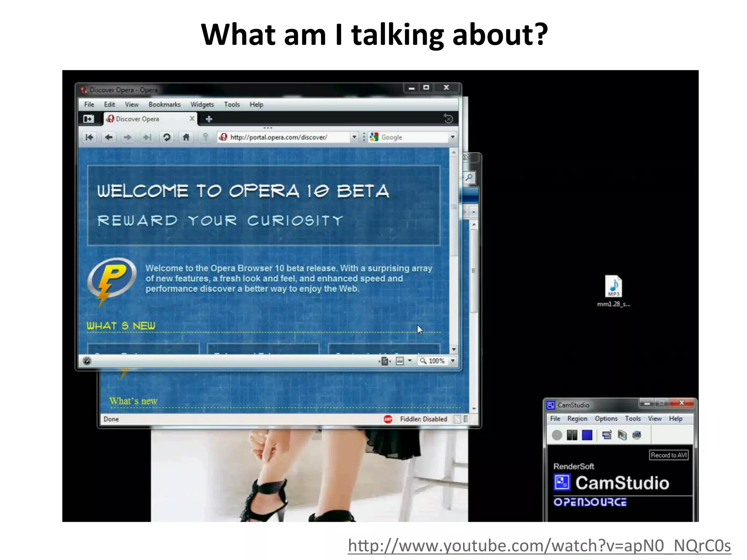Click the 100% zoom control
This screenshot has width=747, height=560.
pyautogui.click(x=433, y=361)
